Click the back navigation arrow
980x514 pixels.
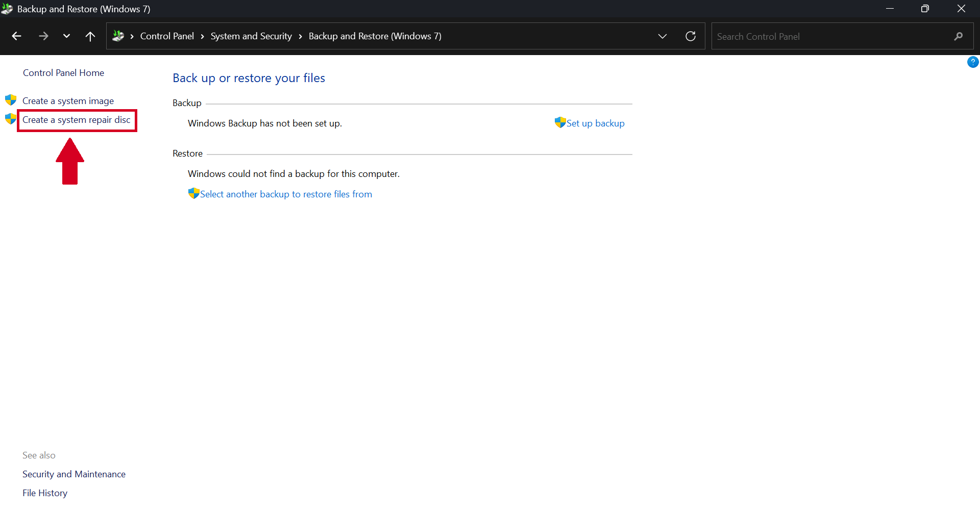tap(16, 36)
